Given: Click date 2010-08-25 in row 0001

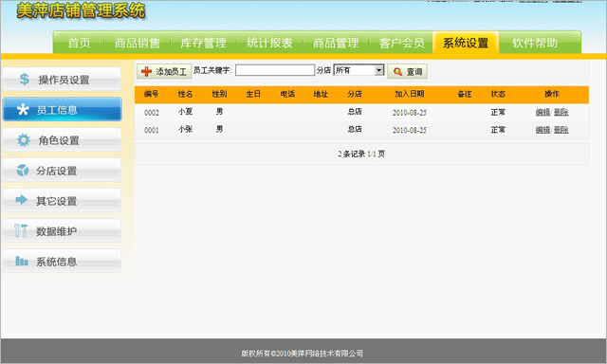Looking at the screenshot, I should click(x=409, y=131).
